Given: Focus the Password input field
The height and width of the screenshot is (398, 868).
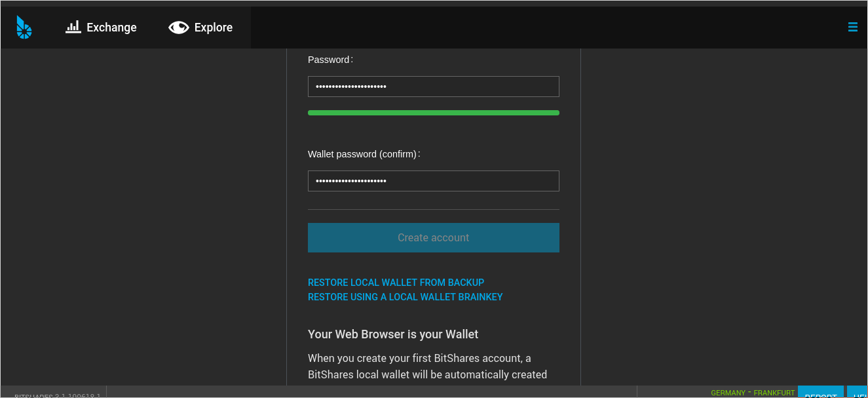Looking at the screenshot, I should pos(434,87).
